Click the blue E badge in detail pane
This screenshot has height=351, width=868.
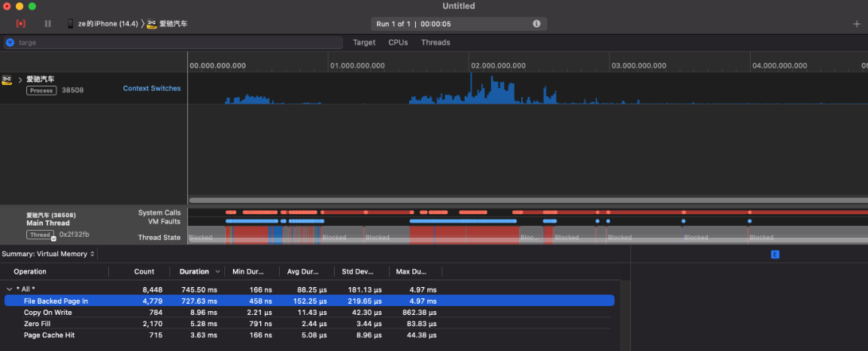click(x=775, y=255)
